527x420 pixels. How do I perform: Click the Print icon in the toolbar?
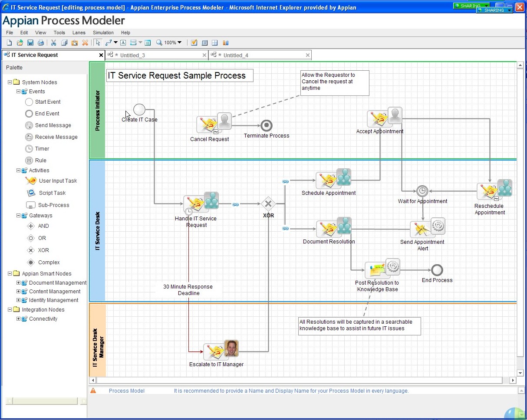click(41, 43)
